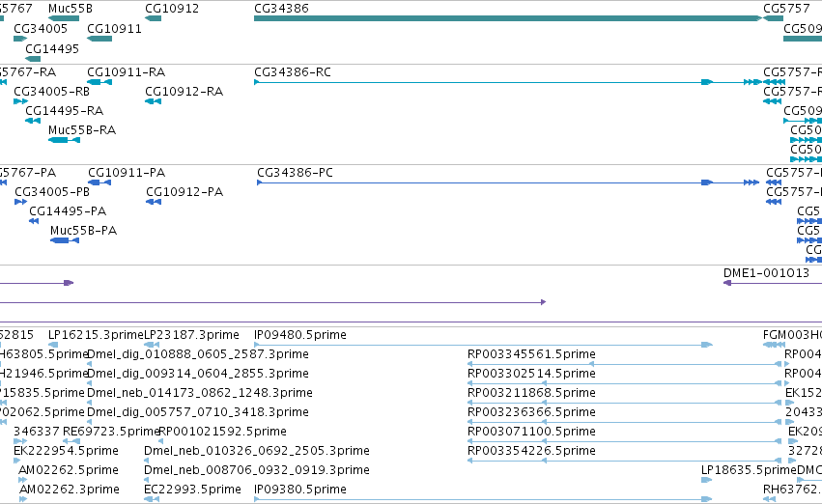
Task: Open EST RP003211868.5prime
Action: [x=531, y=394]
